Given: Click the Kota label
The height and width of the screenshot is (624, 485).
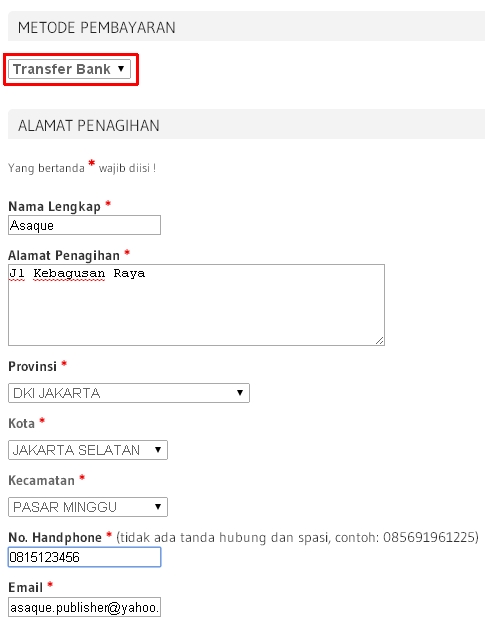Looking at the screenshot, I should 21,423.
